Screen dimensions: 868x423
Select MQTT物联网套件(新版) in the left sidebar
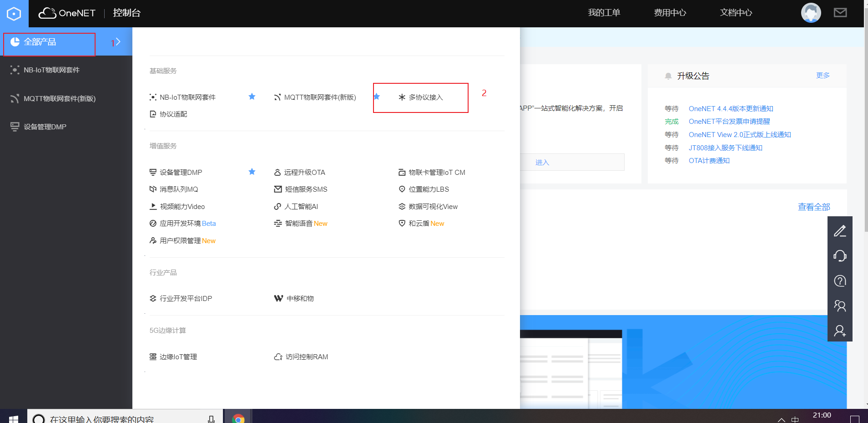pyautogui.click(x=60, y=99)
